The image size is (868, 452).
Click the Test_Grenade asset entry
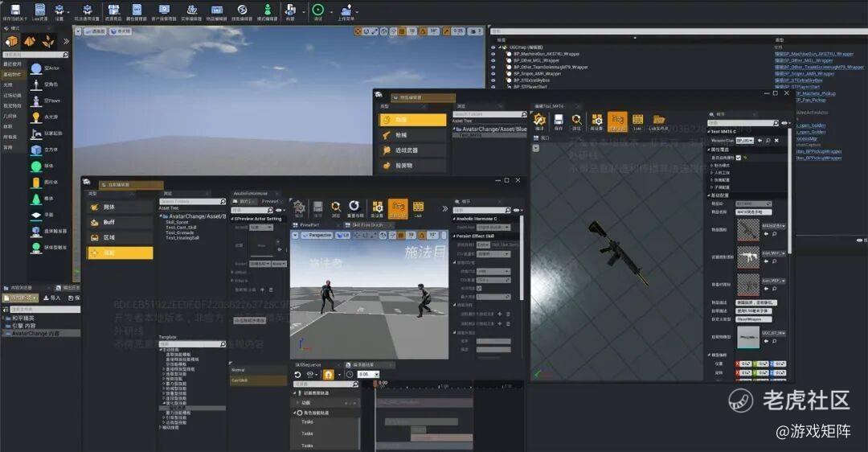pos(182,232)
